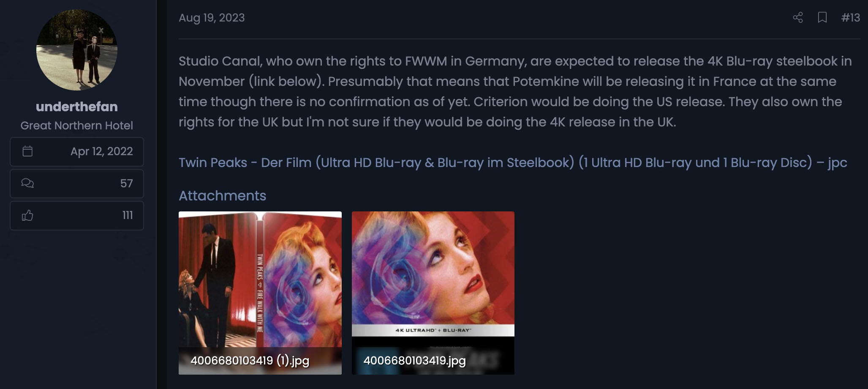The width and height of the screenshot is (868, 389).
Task: Bookmark this post with the bookmark icon
Action: (822, 17)
